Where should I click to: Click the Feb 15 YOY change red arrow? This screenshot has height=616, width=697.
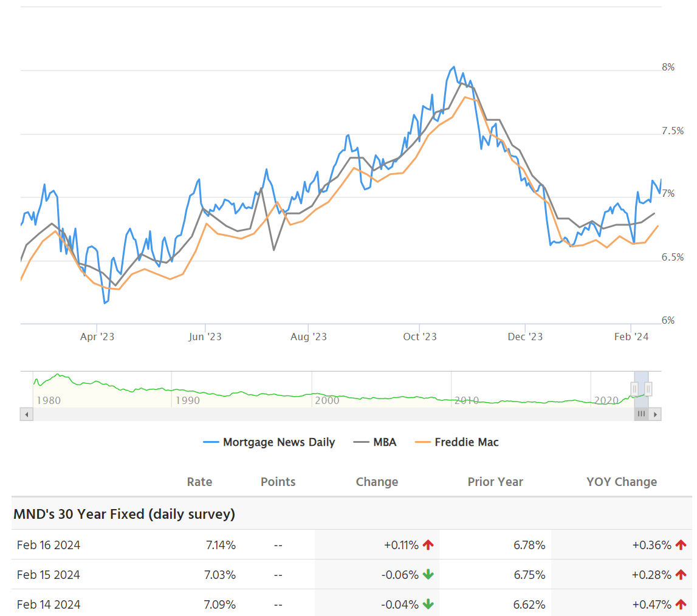(x=681, y=575)
